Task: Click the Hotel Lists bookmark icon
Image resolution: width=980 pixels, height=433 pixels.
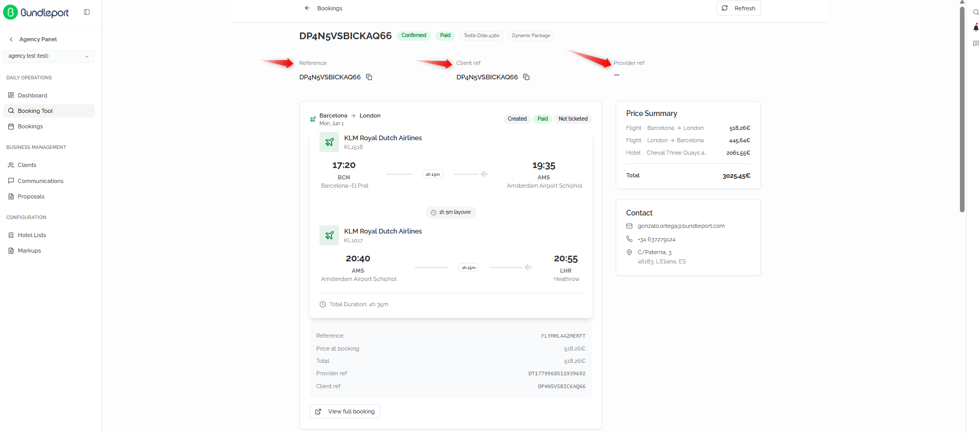Action: pos(11,235)
